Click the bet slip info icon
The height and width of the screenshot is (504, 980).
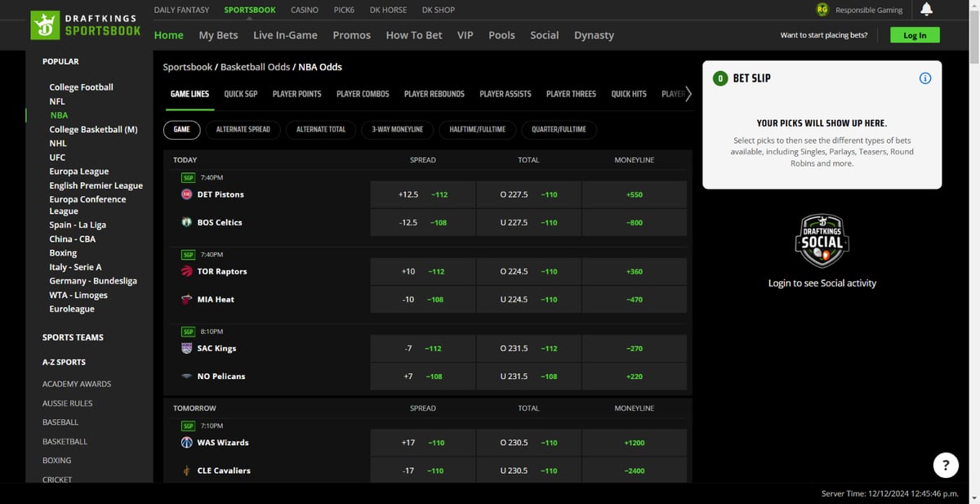point(925,78)
